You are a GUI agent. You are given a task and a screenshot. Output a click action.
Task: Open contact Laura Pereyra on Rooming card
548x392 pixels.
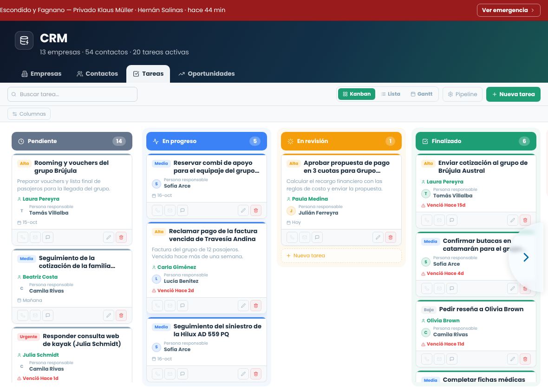click(38, 199)
